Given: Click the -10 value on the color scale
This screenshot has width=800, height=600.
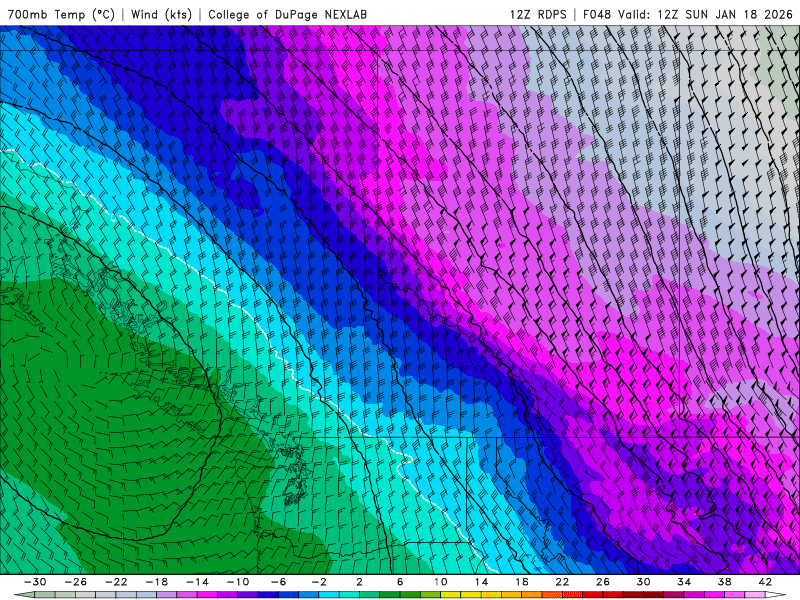Looking at the screenshot, I should click(x=238, y=582).
